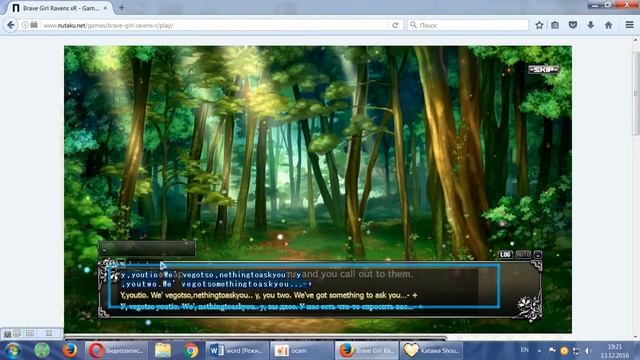Click the speaker name plate above the dialogue
640x360 pixels.
(147, 248)
